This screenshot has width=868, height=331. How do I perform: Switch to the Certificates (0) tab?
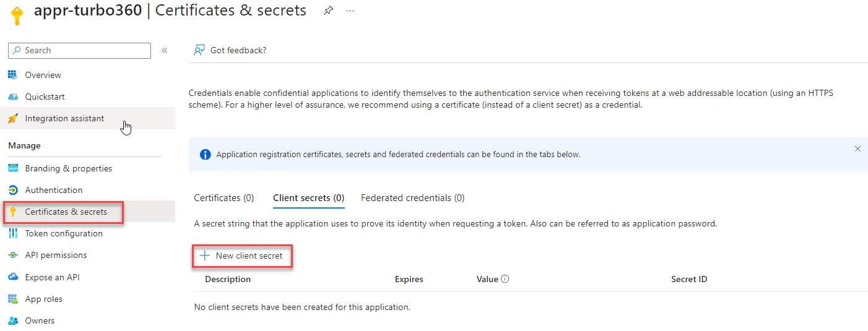tap(224, 198)
